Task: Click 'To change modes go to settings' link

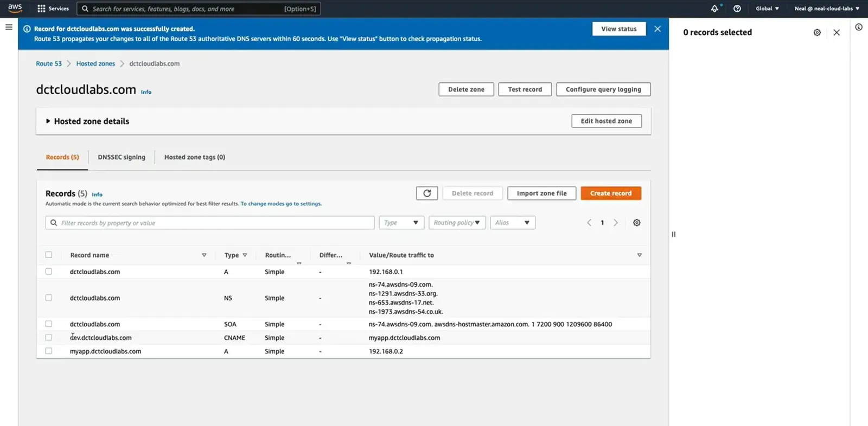Action: coord(281,204)
